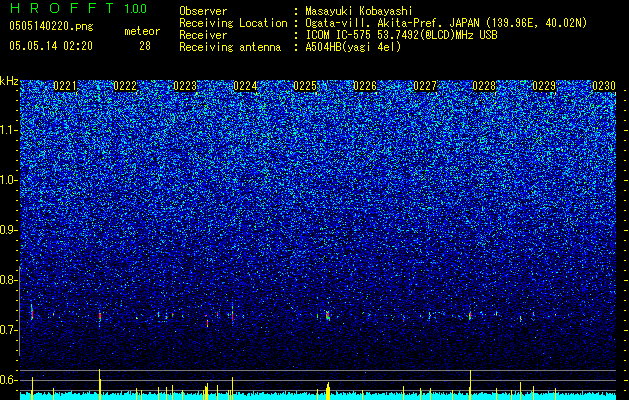Click the 0221 time marker

pos(65,86)
